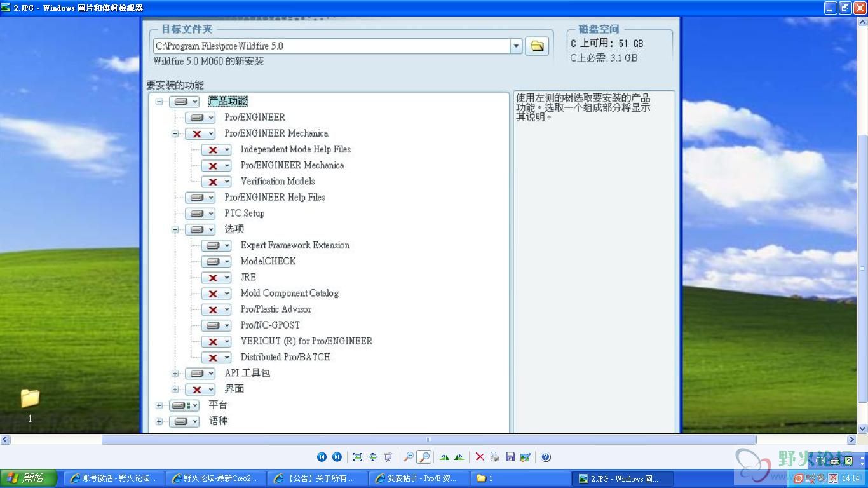
Task: Select the Pro/ENGINEER Help Files label
Action: pyautogui.click(x=275, y=198)
